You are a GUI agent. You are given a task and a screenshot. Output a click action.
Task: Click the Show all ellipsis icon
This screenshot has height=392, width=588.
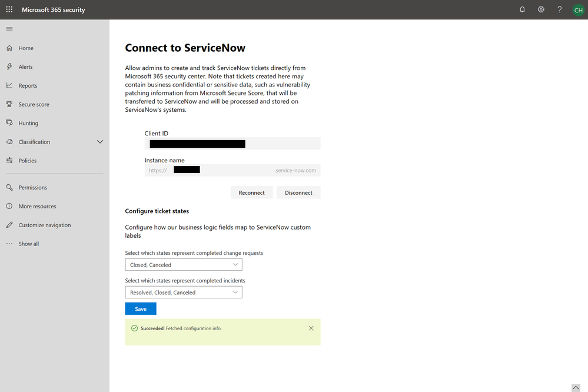[x=9, y=244]
